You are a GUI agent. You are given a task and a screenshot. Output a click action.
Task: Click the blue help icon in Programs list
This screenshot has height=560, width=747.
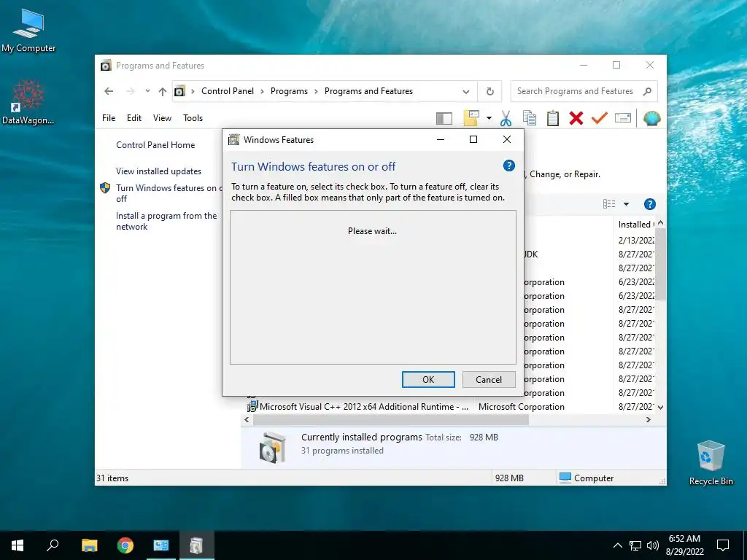click(649, 204)
